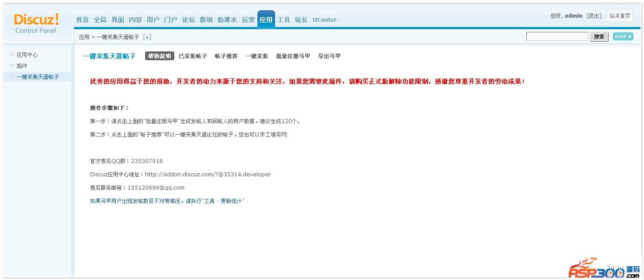Open the 防灌水 top menu
The image size is (644, 280).
(227, 19)
